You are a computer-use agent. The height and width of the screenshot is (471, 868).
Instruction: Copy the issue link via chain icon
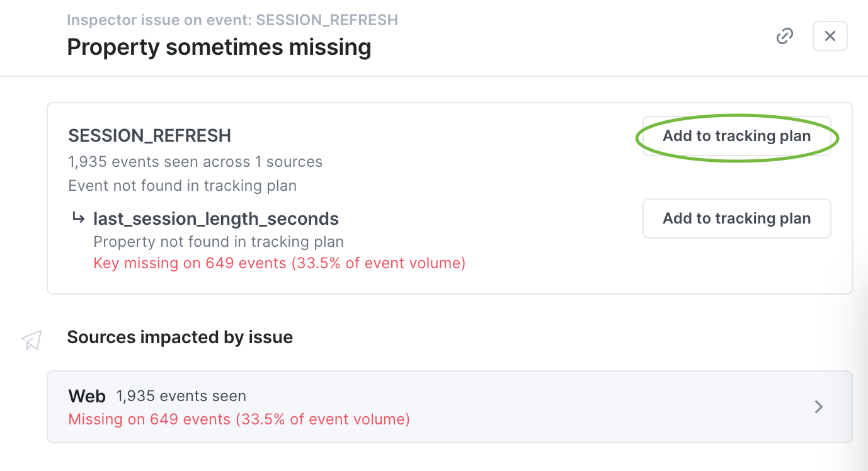(784, 37)
